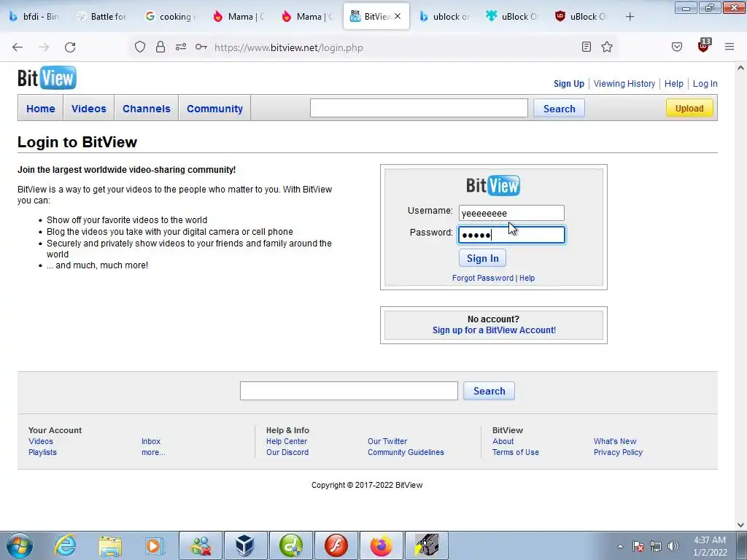Image resolution: width=747 pixels, height=560 pixels.
Task: Click the Help link in login box
Action: pyautogui.click(x=527, y=278)
